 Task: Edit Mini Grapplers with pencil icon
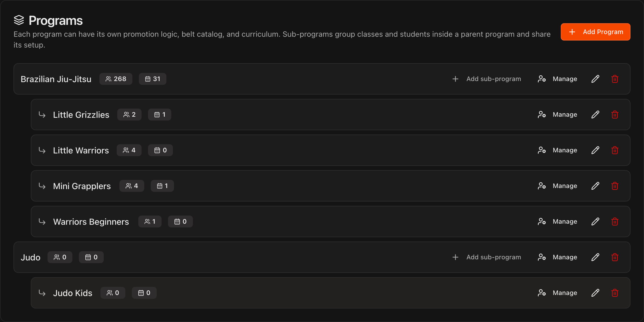(595, 186)
